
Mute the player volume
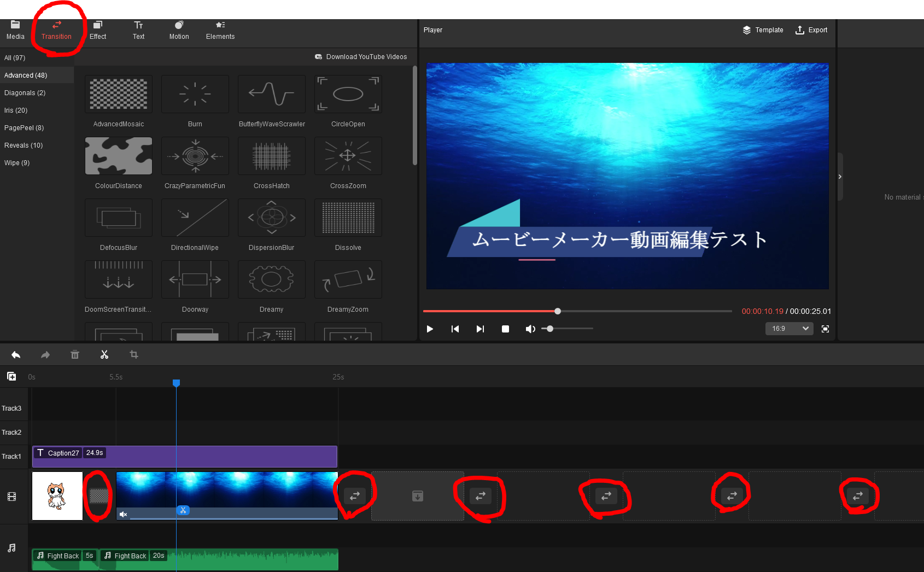[x=530, y=329]
